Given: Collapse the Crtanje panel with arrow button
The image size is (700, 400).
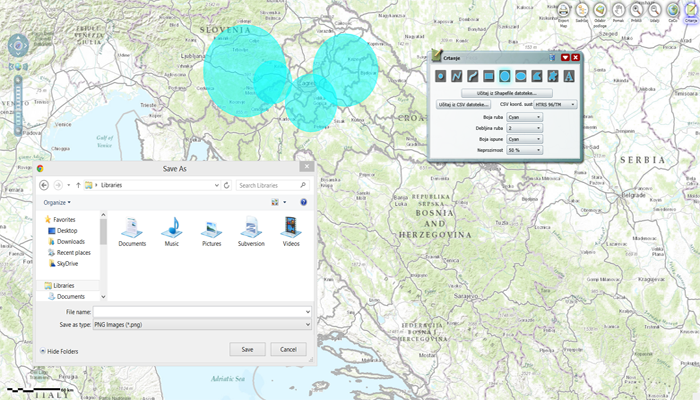Looking at the screenshot, I should pos(565,58).
